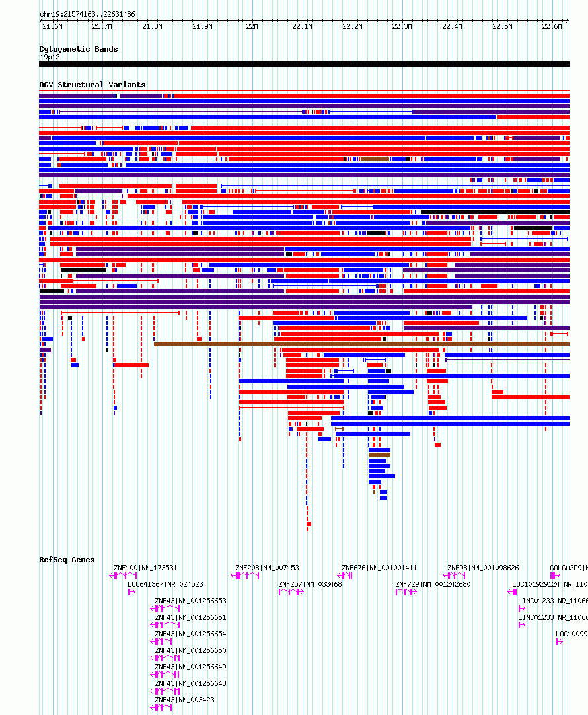Click the LOC101929124 gene model glyph
The width and height of the screenshot is (588, 715).
(512, 592)
